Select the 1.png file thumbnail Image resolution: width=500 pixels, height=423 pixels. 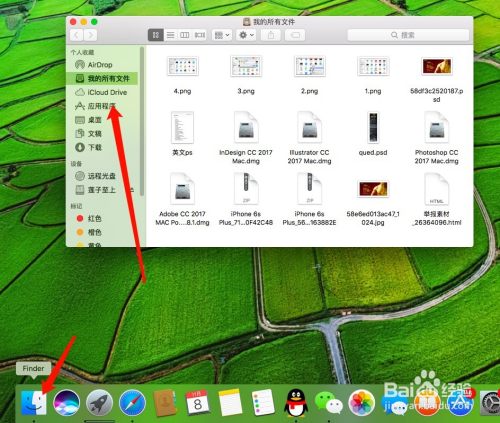373,66
